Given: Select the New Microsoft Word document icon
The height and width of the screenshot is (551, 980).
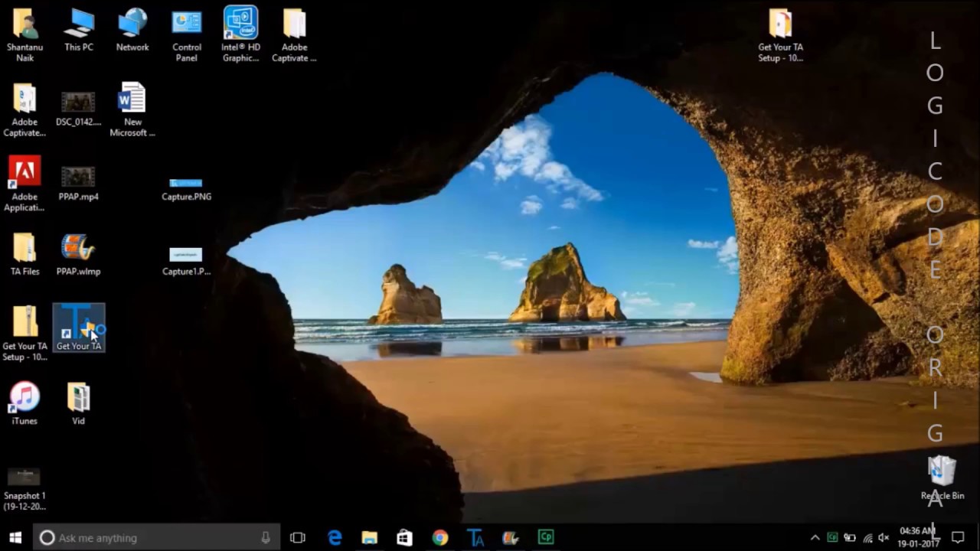Looking at the screenshot, I should [132, 108].
